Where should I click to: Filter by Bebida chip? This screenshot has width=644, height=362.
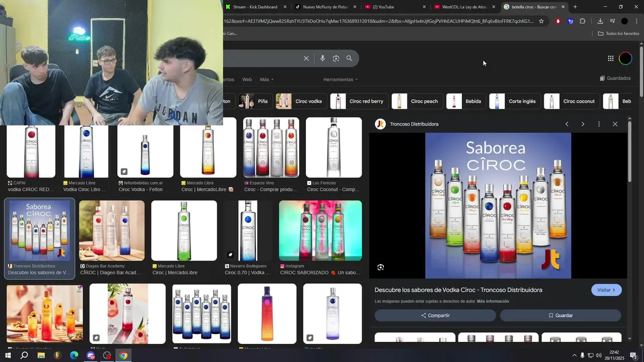pos(466,101)
